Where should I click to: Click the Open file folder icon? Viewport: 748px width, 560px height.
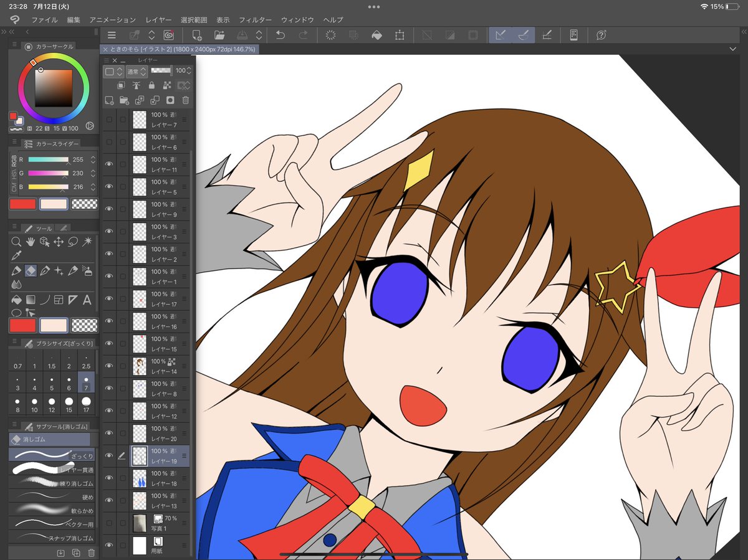(x=219, y=36)
